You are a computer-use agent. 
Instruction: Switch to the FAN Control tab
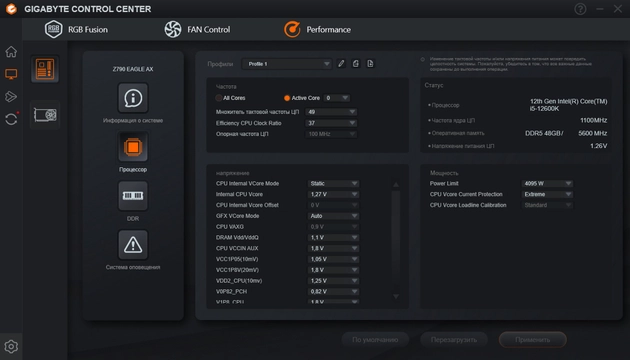[x=197, y=29]
